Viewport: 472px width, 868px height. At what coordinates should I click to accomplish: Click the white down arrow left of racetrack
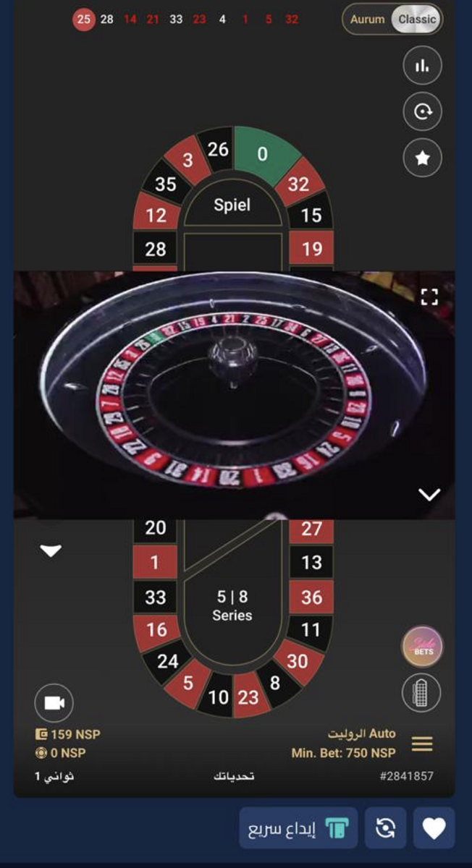point(51,551)
